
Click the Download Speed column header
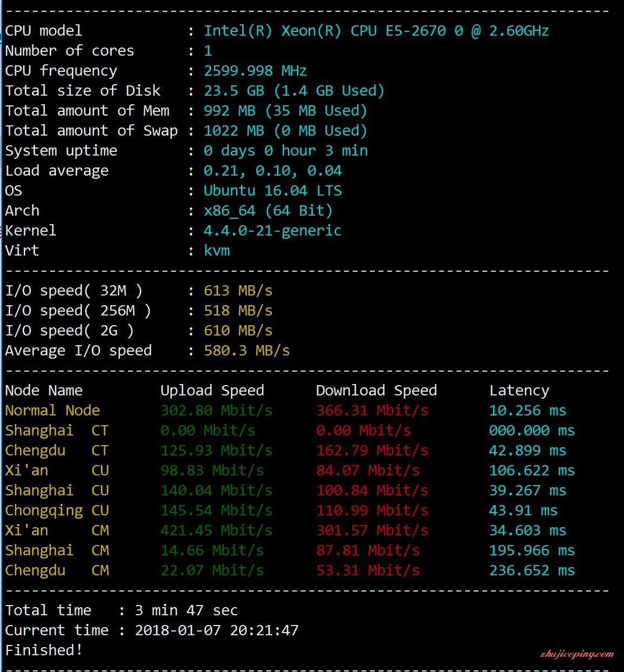(x=377, y=391)
